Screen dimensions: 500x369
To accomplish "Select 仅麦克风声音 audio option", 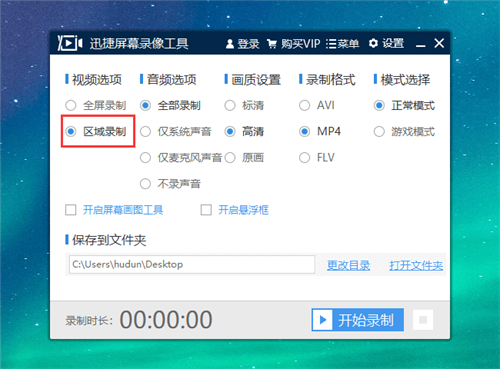I will click(181, 158).
